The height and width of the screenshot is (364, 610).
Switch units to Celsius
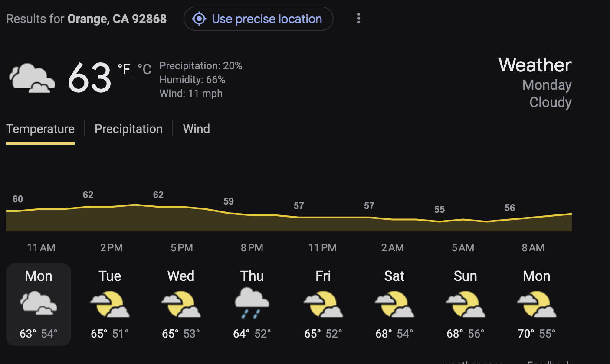[145, 69]
